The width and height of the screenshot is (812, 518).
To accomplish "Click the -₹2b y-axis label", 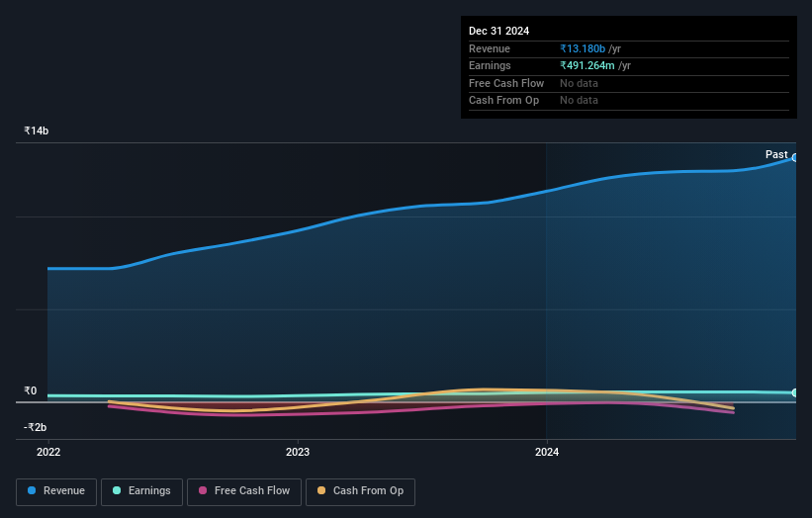I will [36, 427].
